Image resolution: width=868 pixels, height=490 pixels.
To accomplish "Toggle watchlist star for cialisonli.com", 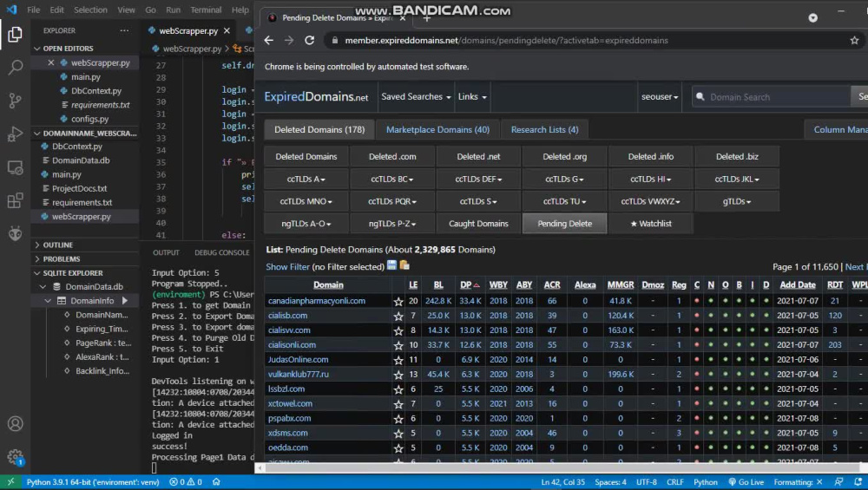I will [398, 346].
